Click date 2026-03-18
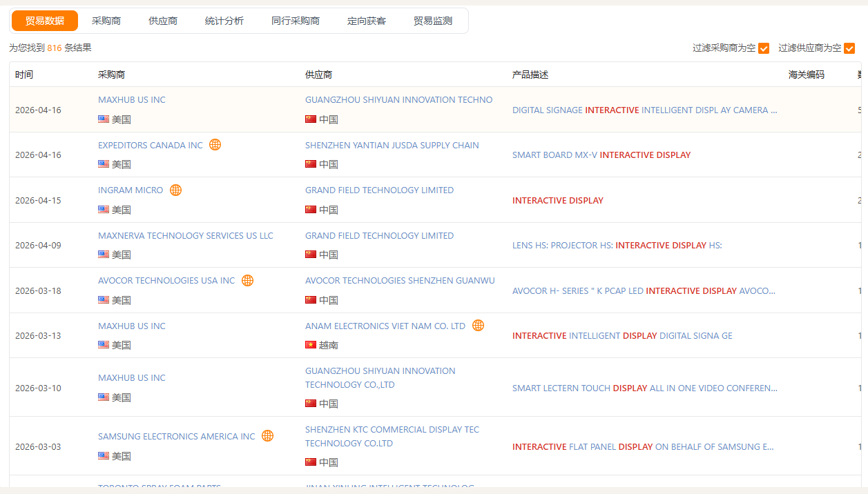The image size is (868, 494). [x=38, y=291]
